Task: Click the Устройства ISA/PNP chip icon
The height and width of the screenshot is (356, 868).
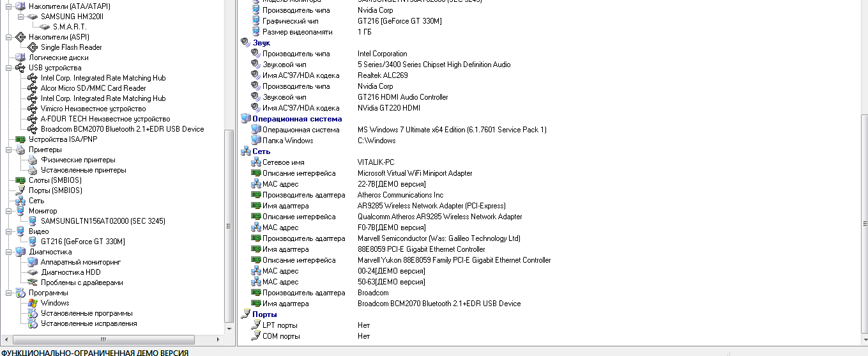Action: (20, 139)
